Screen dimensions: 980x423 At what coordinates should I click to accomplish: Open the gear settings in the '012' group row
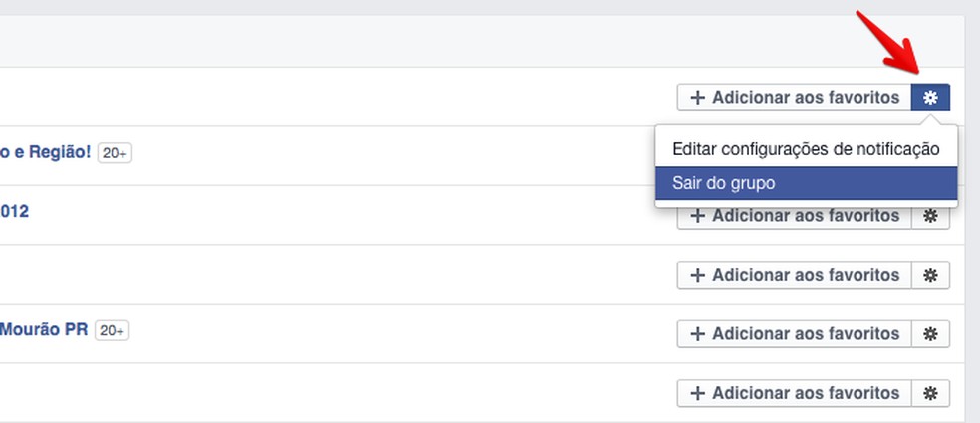[930, 216]
